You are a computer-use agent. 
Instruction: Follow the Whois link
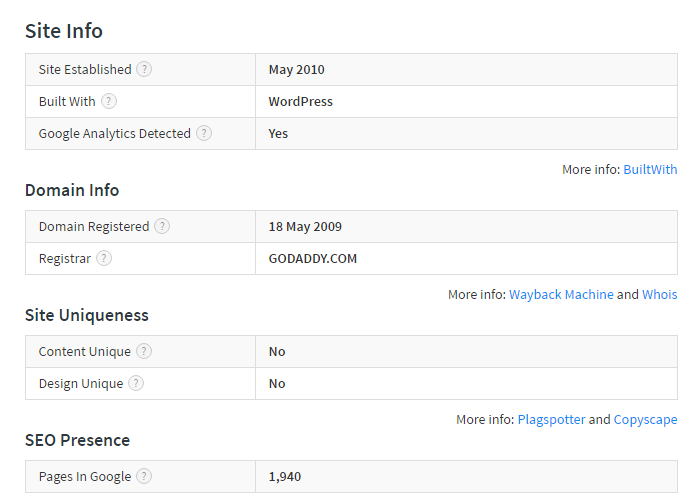(x=659, y=295)
